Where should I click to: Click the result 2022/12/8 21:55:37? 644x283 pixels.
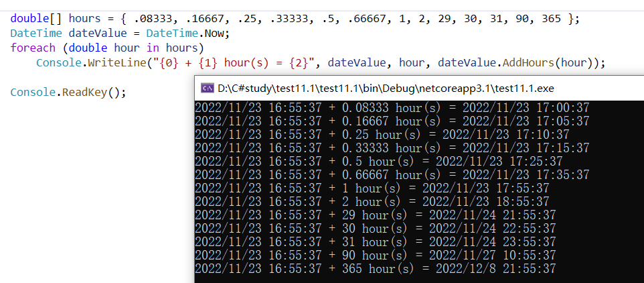coord(496,269)
